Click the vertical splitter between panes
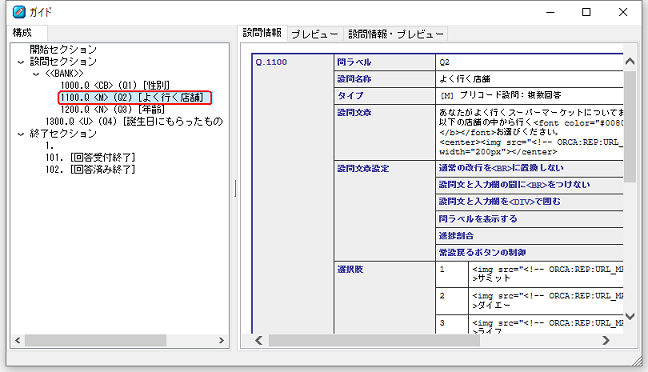Viewport: 648px width, 372px height. 235,188
